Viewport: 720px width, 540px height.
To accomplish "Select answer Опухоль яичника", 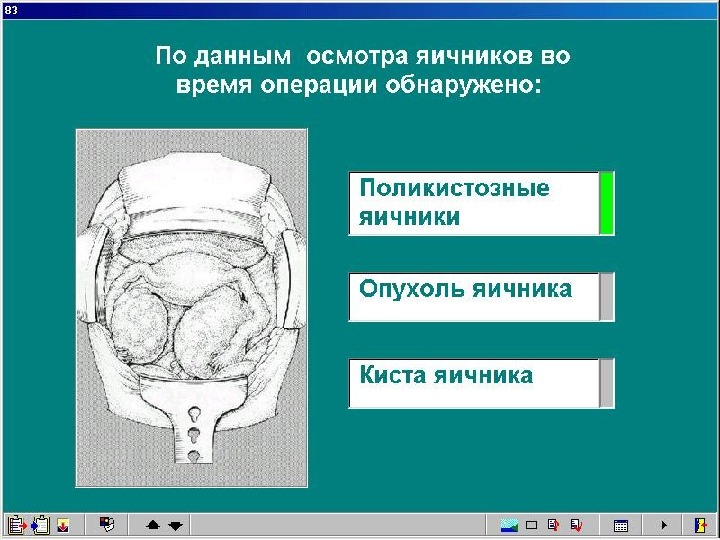I will coord(474,297).
